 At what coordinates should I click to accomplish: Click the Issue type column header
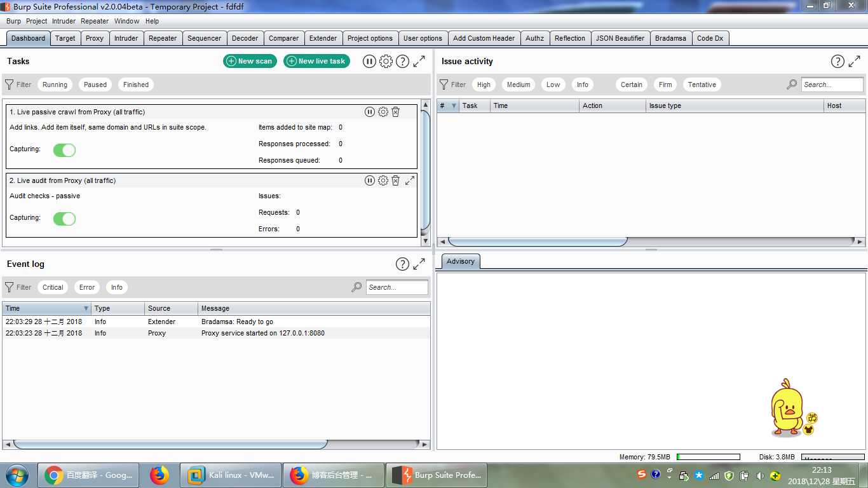pyautogui.click(x=735, y=105)
